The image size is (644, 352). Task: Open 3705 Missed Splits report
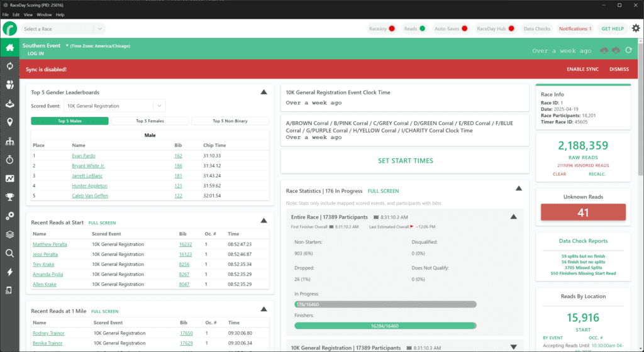(583, 268)
